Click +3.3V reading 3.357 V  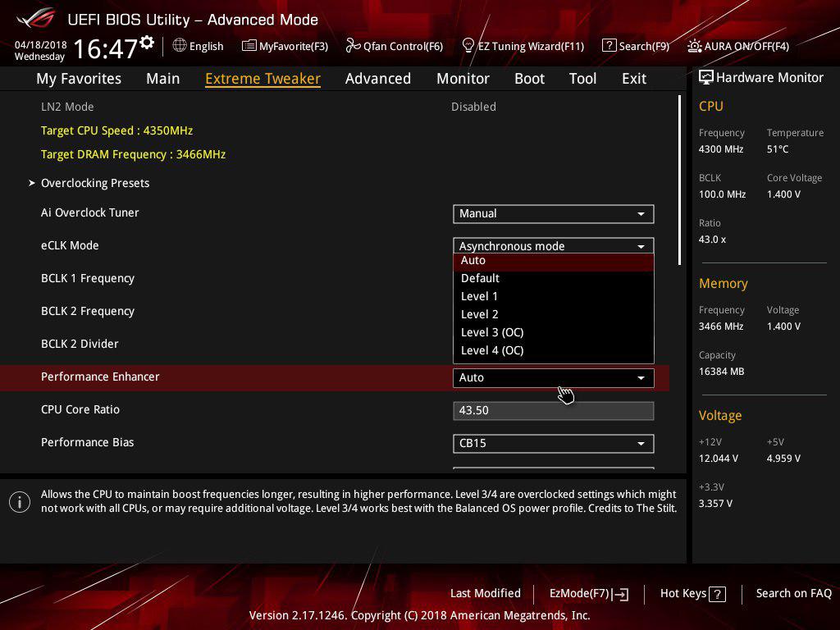pyautogui.click(x=715, y=504)
